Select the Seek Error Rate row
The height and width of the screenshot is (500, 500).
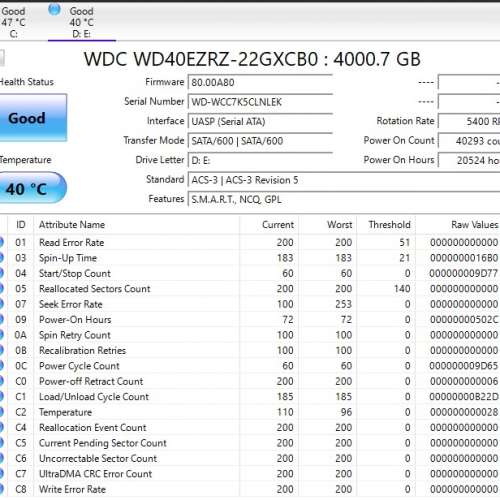[x=250, y=304]
